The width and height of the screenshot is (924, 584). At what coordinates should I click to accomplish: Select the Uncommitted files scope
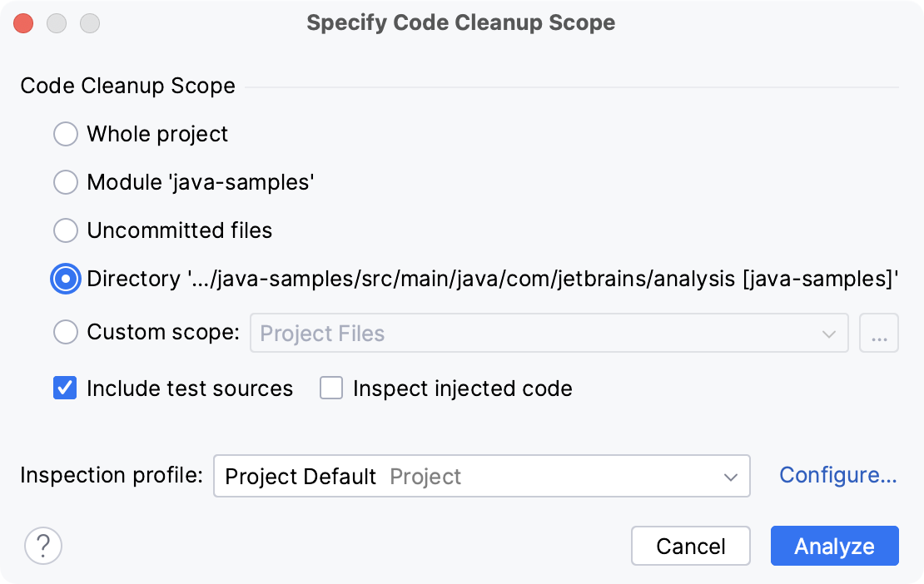(65, 230)
